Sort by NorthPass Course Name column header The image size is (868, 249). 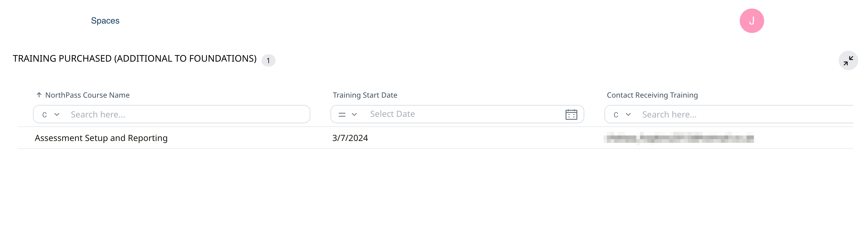(x=87, y=95)
